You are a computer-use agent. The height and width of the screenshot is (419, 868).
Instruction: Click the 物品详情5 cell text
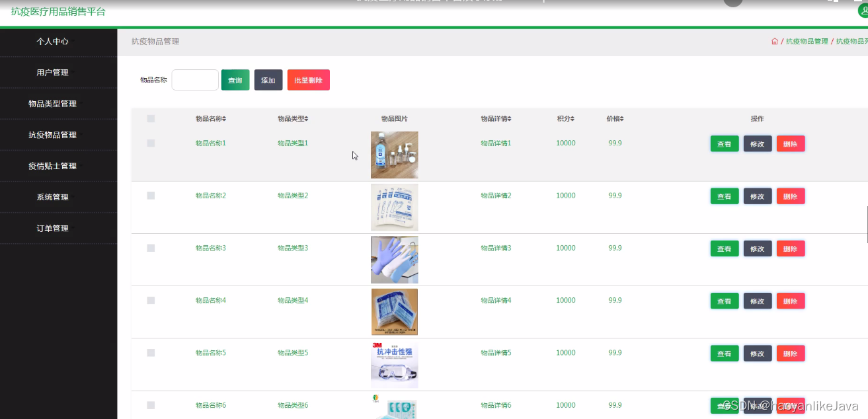tap(496, 353)
